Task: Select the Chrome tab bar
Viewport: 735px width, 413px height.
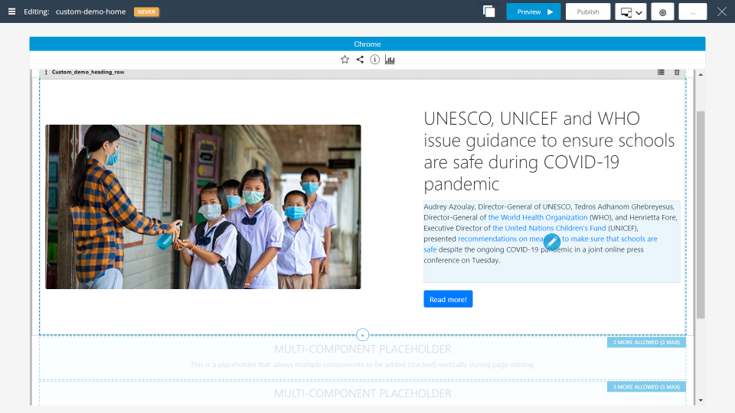Action: [x=367, y=44]
